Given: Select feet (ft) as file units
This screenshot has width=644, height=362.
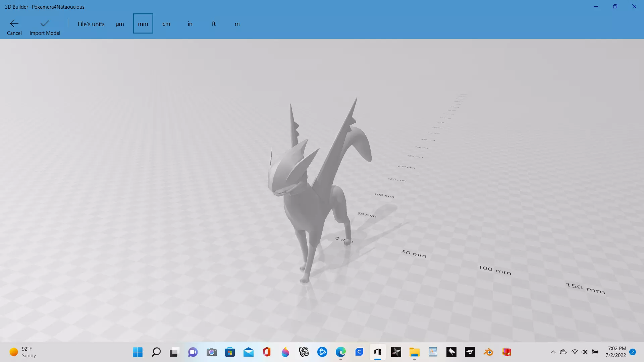Looking at the screenshot, I should [214, 24].
